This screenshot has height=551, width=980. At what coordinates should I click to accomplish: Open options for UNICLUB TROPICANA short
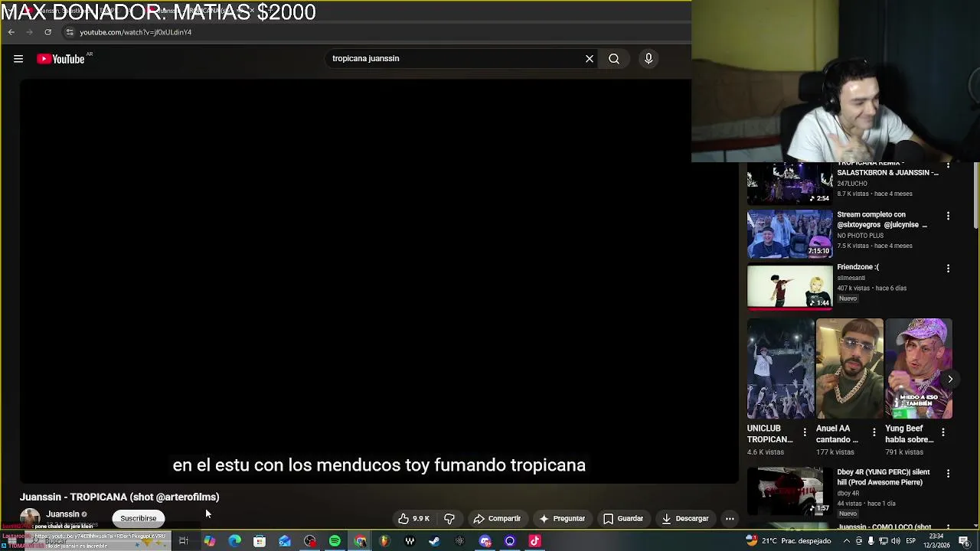click(x=805, y=432)
